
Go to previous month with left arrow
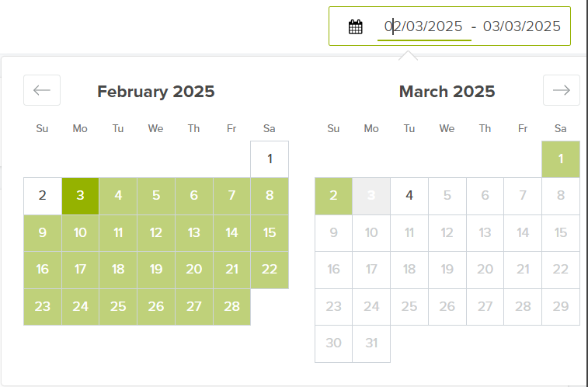42,90
